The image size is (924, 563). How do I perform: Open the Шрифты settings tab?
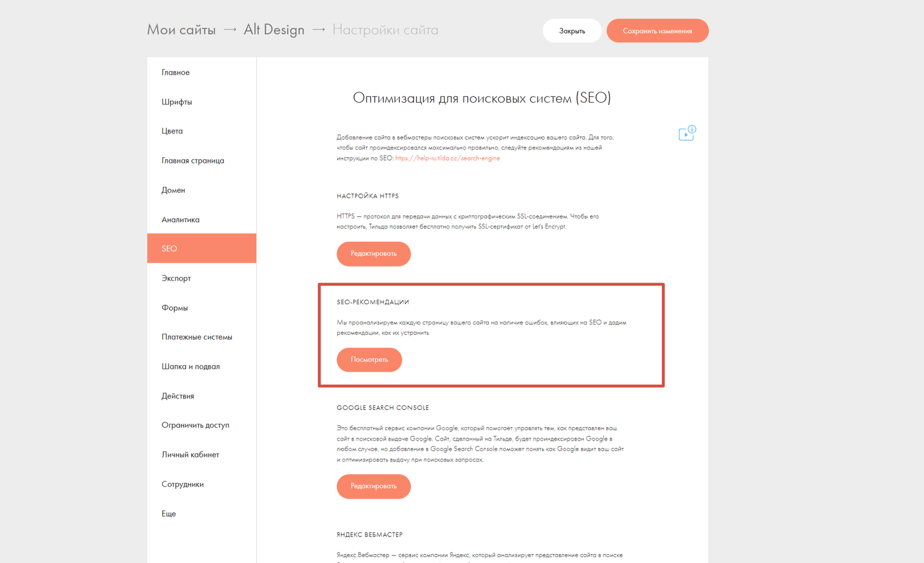click(202, 102)
